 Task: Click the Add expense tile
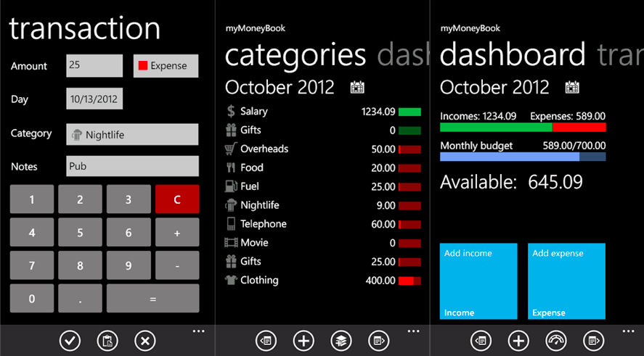566,281
